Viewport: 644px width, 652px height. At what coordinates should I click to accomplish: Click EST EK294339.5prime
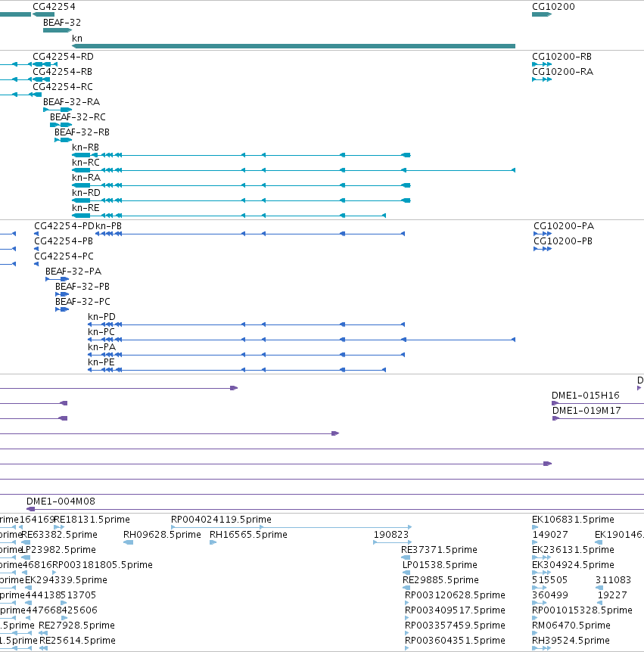[66, 580]
